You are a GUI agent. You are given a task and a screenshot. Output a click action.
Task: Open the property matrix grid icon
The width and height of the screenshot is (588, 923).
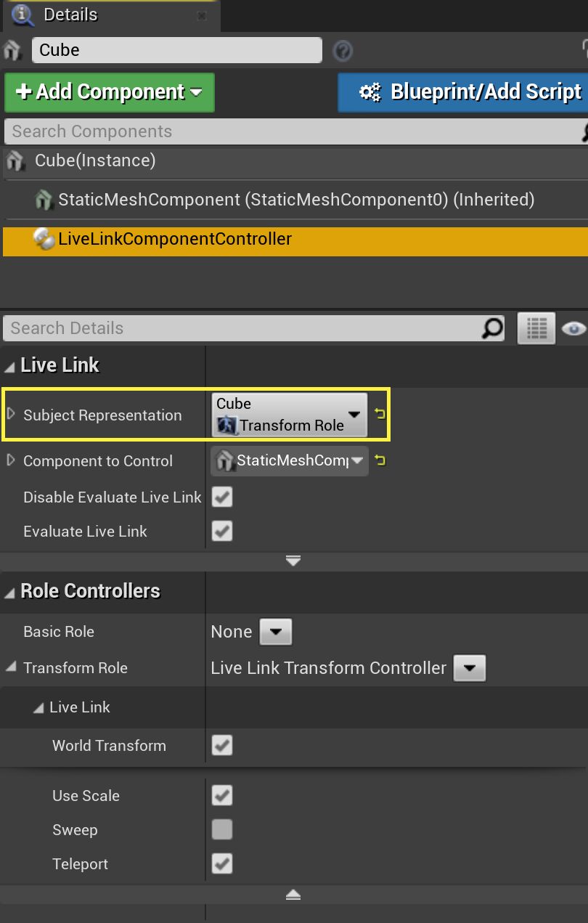(536, 328)
